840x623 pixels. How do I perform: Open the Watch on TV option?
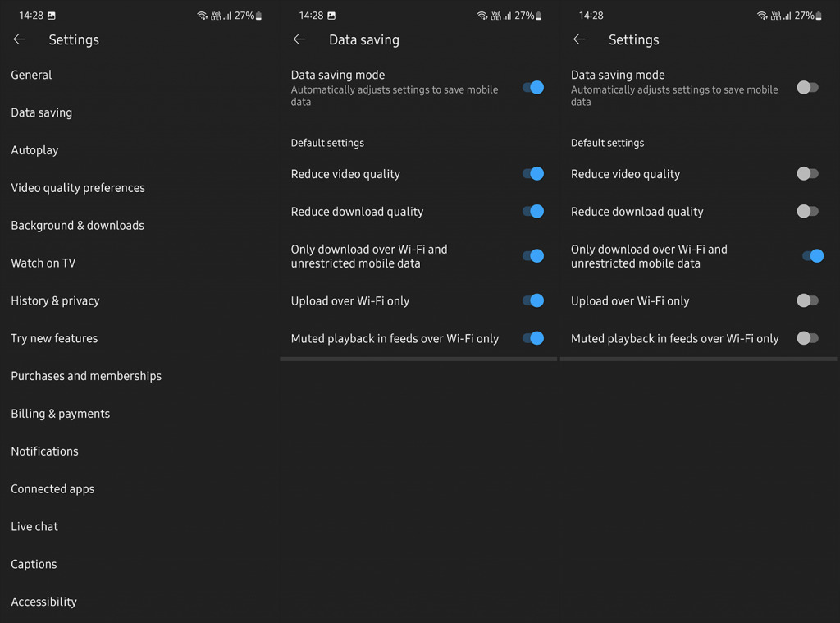43,263
